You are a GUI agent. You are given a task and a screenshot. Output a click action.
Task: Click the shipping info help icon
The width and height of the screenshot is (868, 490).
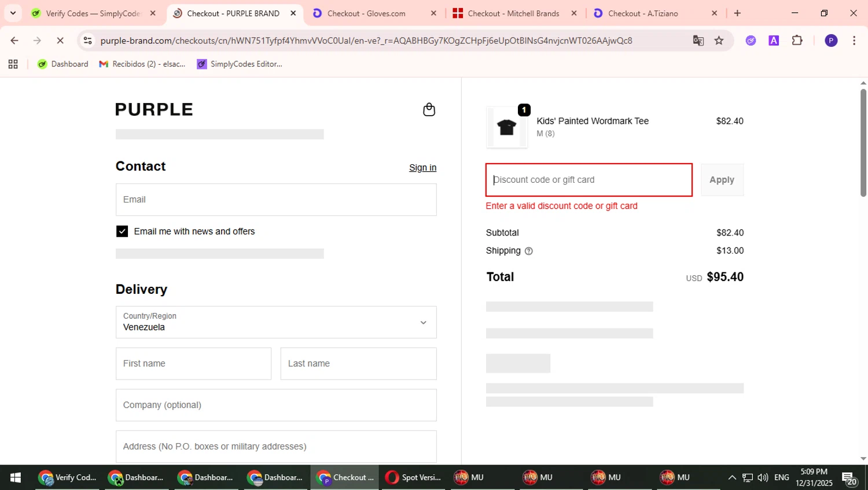(528, 251)
